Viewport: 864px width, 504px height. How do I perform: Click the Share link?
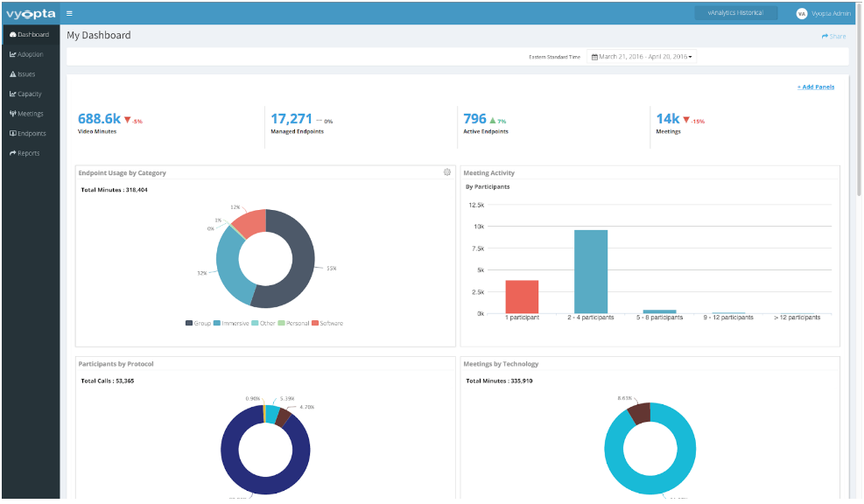click(x=833, y=37)
